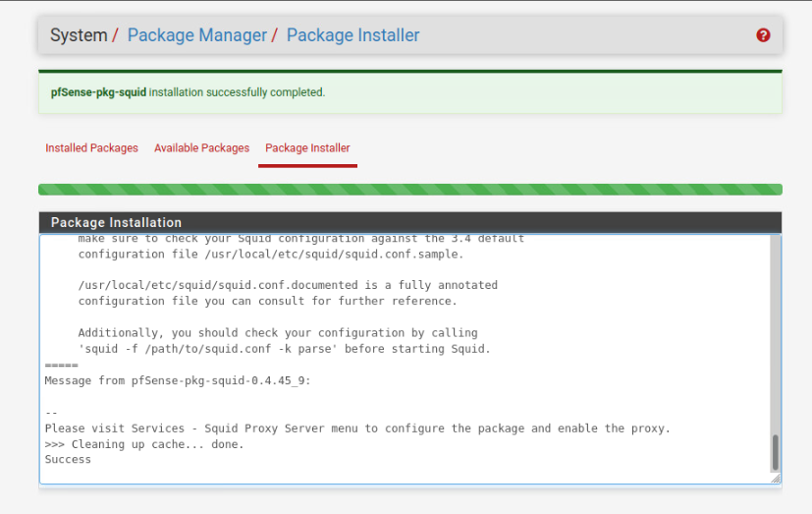Image resolution: width=812 pixels, height=514 pixels.
Task: Click the green installation progress bar
Action: [410, 189]
